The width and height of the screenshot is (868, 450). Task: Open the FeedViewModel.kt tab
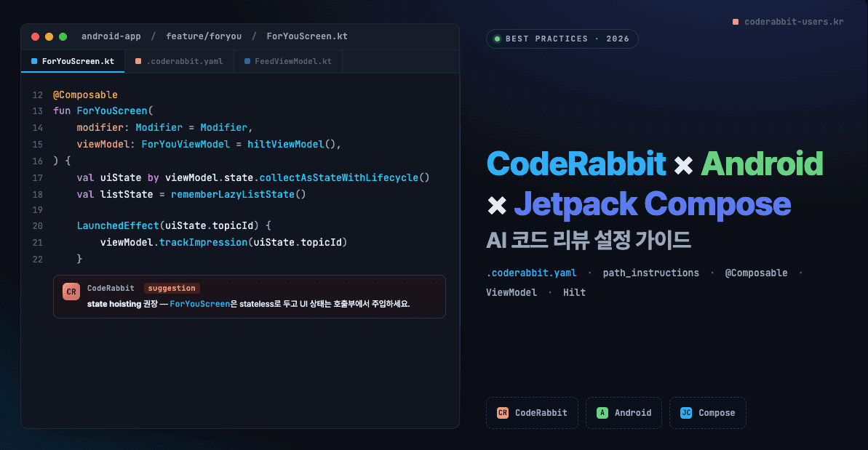point(288,61)
